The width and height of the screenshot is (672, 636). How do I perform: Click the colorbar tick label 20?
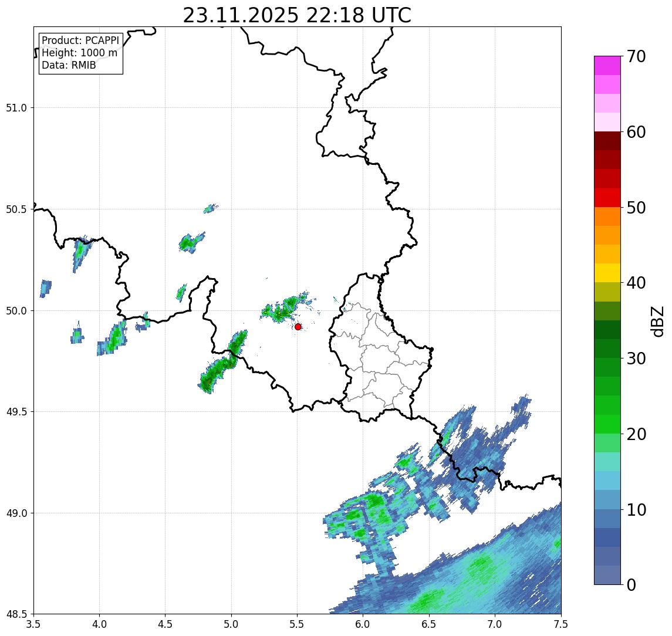636,434
